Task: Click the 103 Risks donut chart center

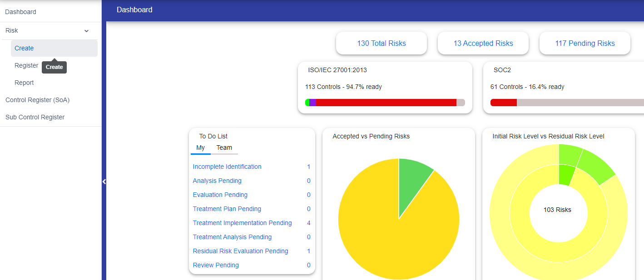Action: (558, 210)
